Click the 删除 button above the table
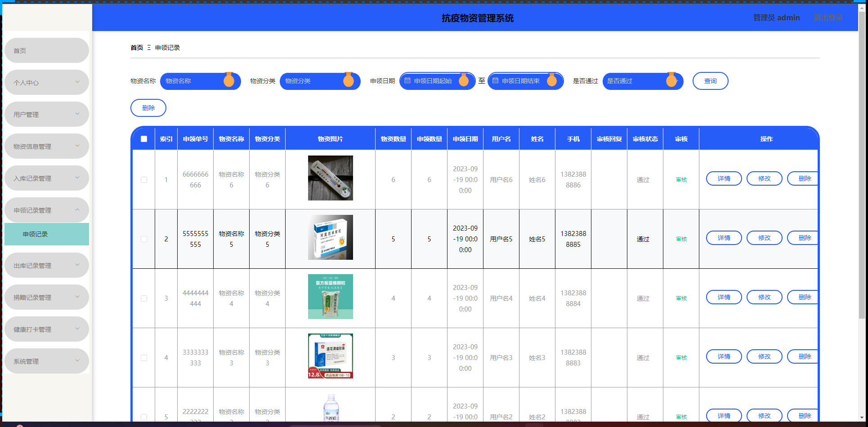Image resolution: width=868 pixels, height=427 pixels. [148, 108]
